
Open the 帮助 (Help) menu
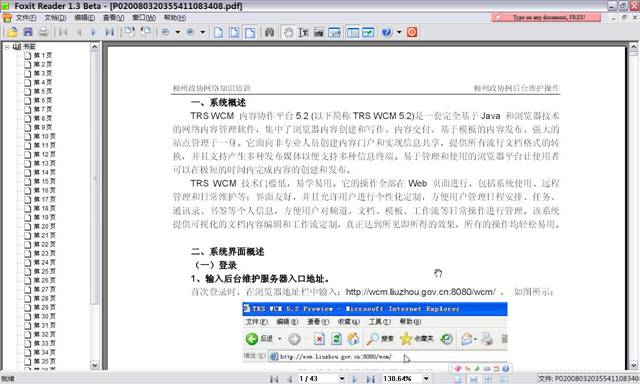point(175,18)
